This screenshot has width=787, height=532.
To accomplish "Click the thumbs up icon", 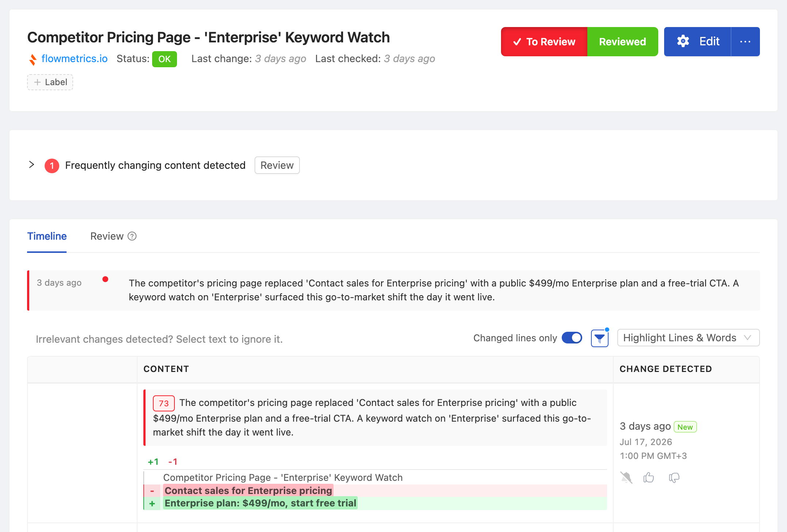I will [x=649, y=478].
